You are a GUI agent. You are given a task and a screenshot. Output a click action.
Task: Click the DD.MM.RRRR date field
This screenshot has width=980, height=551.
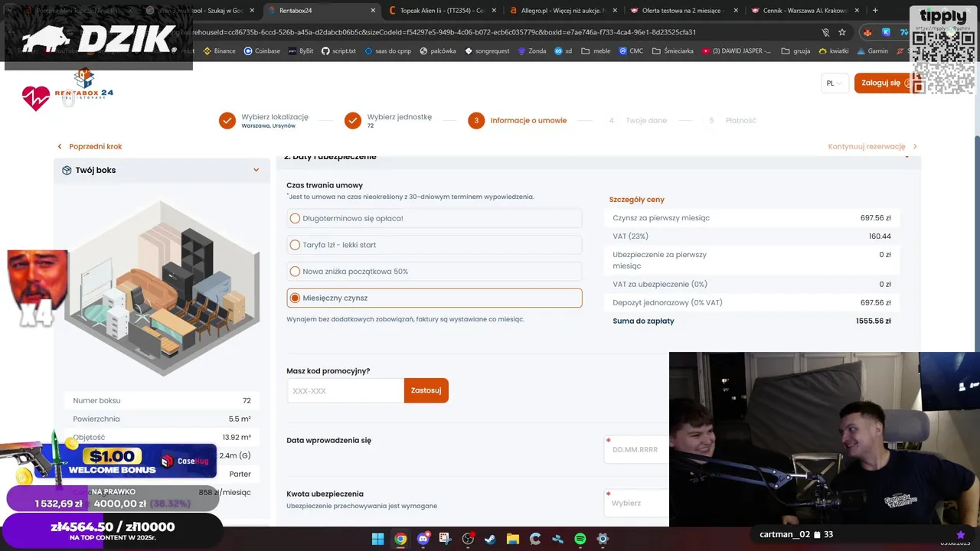tap(636, 449)
